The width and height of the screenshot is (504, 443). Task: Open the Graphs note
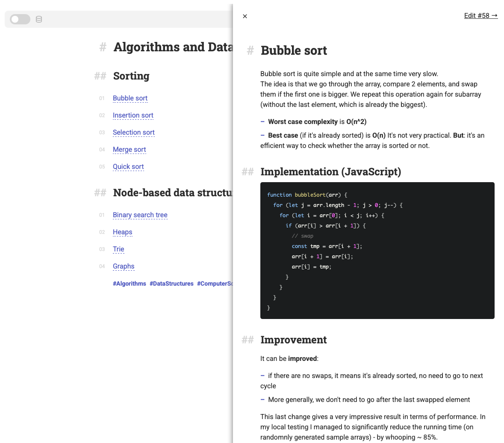[124, 266]
